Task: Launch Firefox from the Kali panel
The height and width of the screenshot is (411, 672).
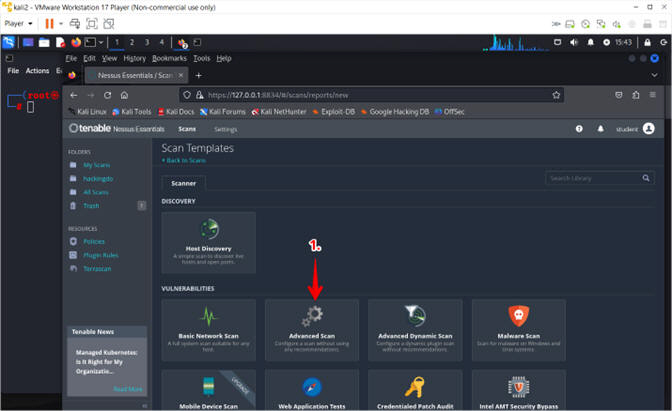Action: (76, 42)
